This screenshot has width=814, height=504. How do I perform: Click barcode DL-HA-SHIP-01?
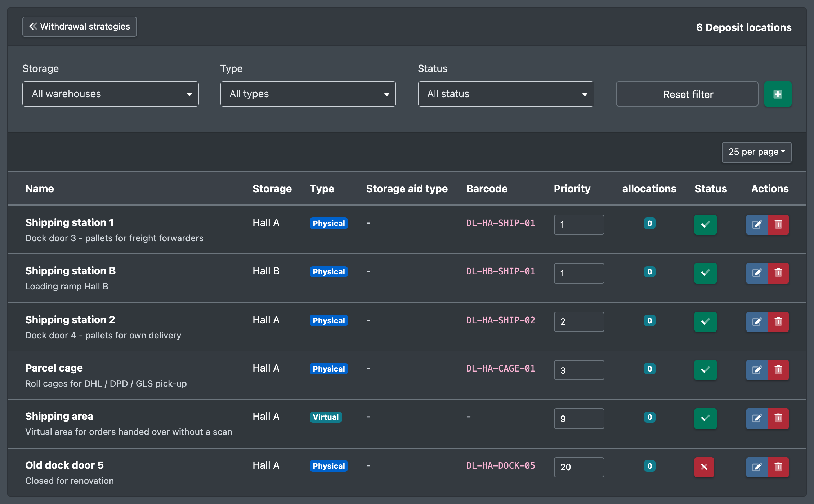(501, 223)
